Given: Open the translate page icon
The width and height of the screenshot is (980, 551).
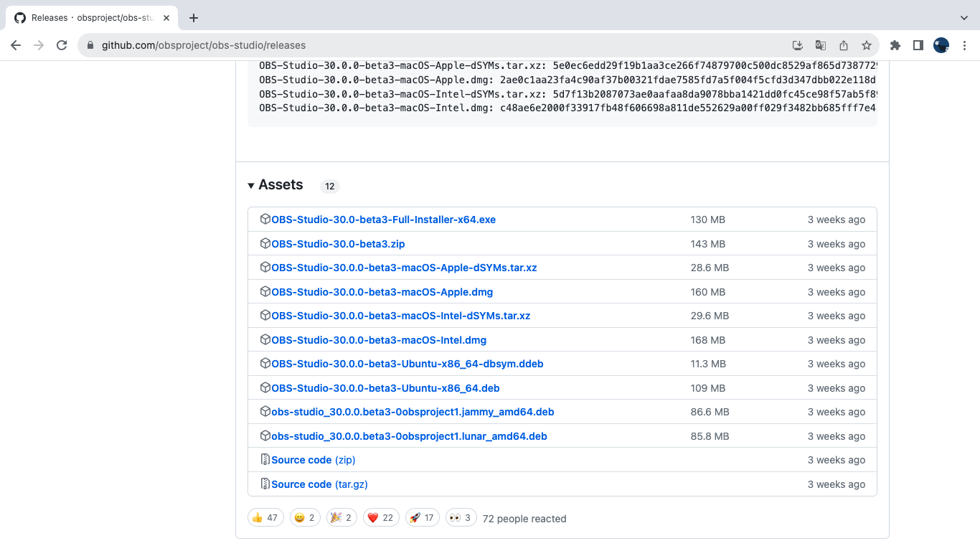Looking at the screenshot, I should tap(821, 45).
